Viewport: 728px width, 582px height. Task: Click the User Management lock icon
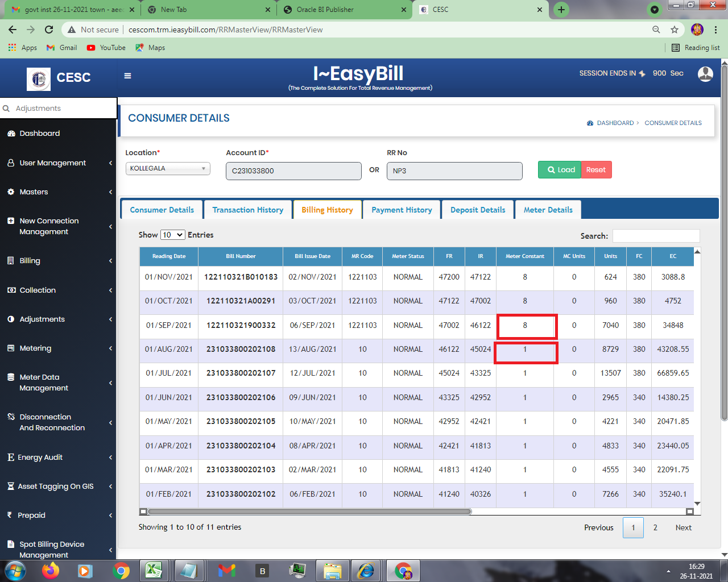(11, 163)
